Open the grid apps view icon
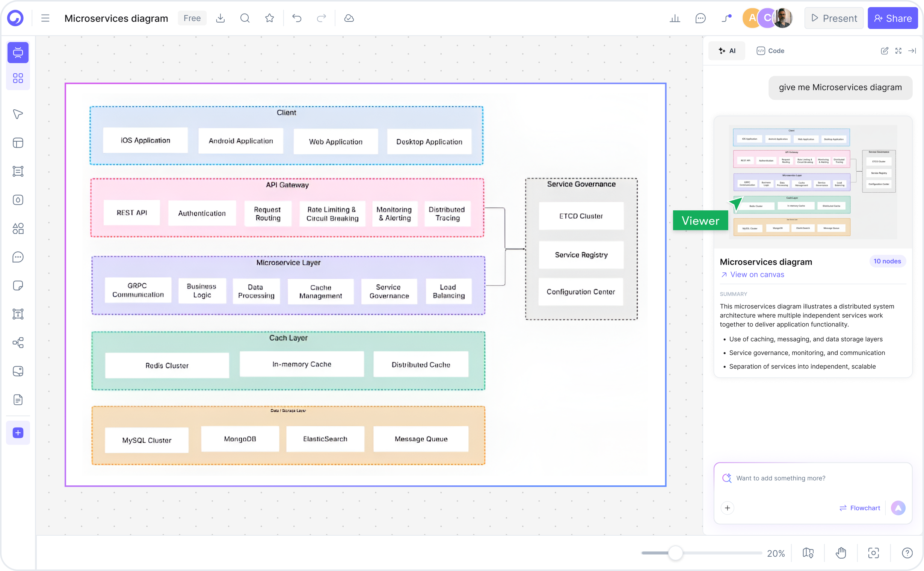Viewport: 924px width, 571px height. click(18, 78)
